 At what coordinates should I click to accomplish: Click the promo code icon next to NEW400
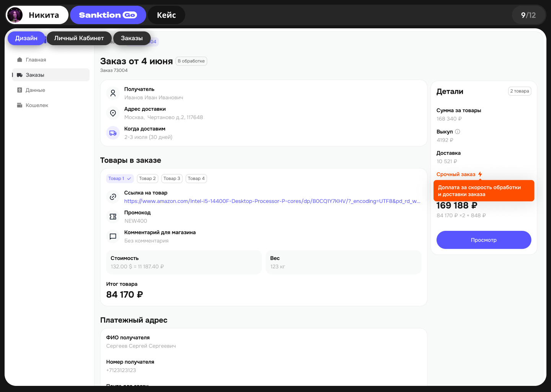pyautogui.click(x=113, y=217)
